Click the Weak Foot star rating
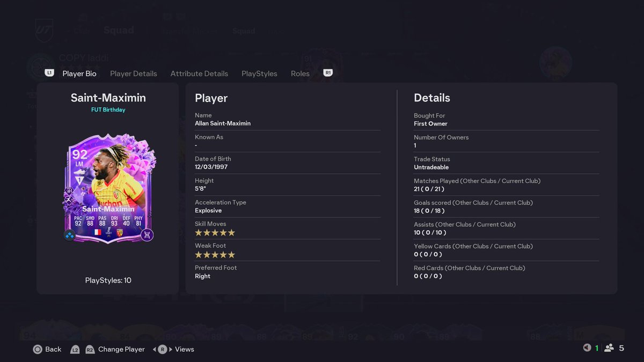This screenshot has height=362, width=644. [x=215, y=255]
